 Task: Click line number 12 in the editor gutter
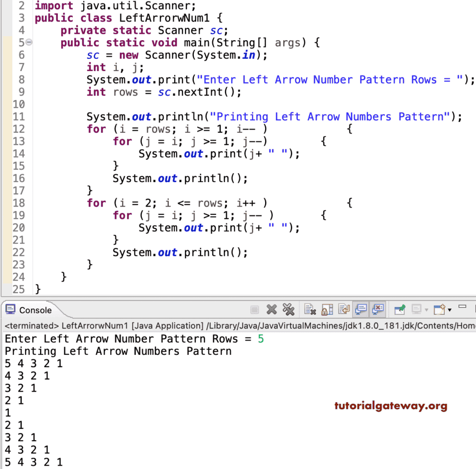click(19, 129)
